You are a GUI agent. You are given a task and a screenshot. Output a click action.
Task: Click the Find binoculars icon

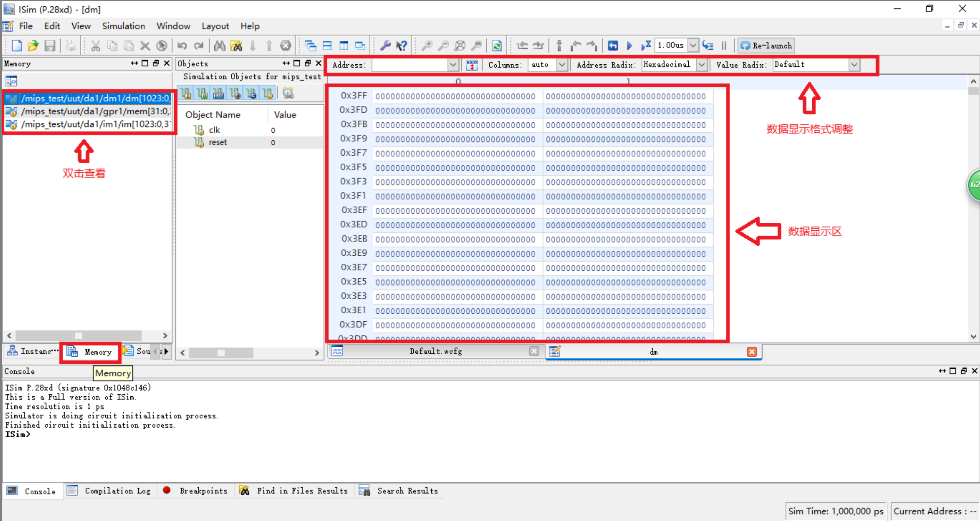(219, 46)
